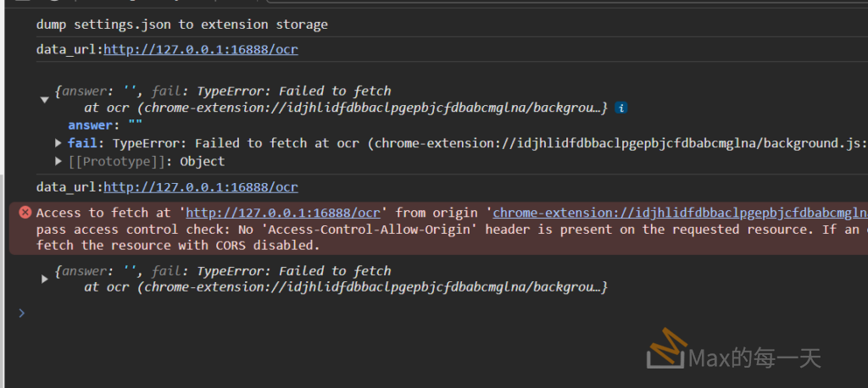868x388 pixels.
Task: Open the first data_url 127.0.0.1:16888/ocr link
Action: [x=200, y=49]
